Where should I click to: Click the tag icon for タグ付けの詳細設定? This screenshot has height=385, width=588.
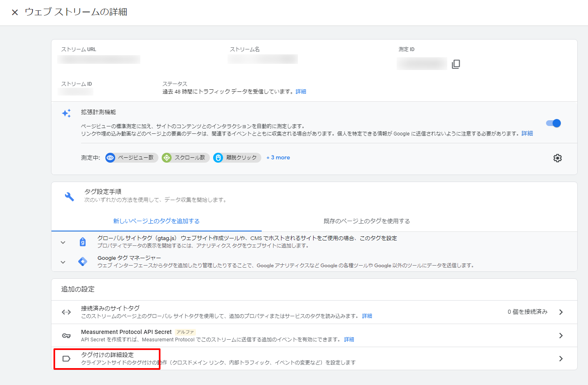pyautogui.click(x=66, y=359)
